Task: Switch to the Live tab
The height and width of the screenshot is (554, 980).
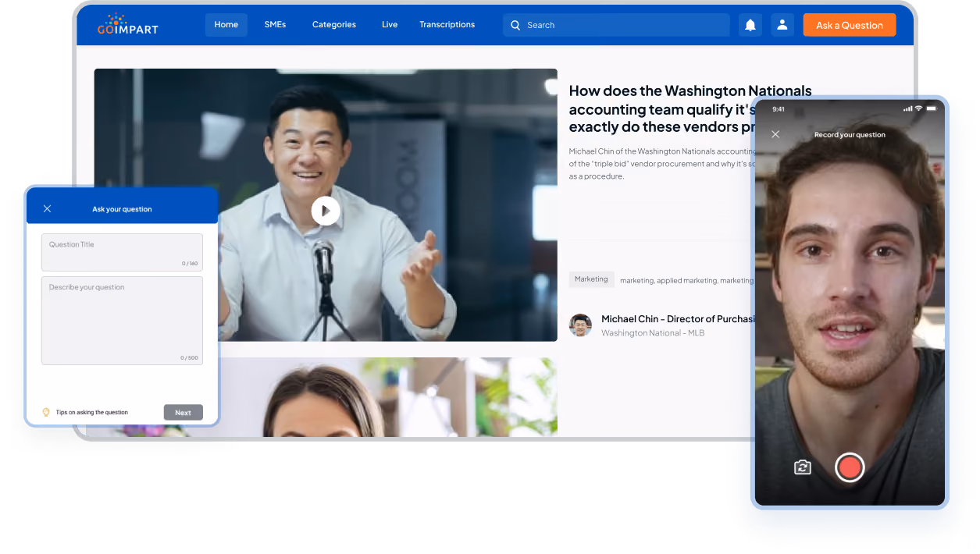Action: tap(390, 25)
